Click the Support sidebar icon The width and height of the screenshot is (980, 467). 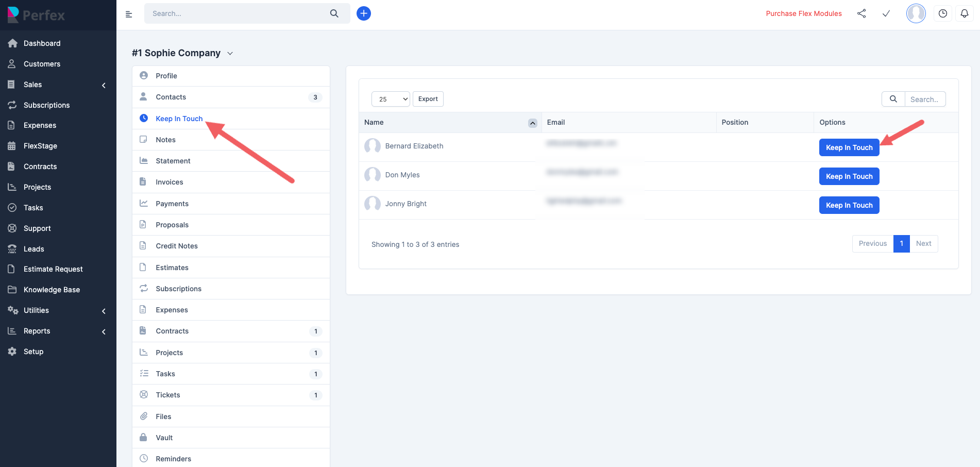coord(12,228)
